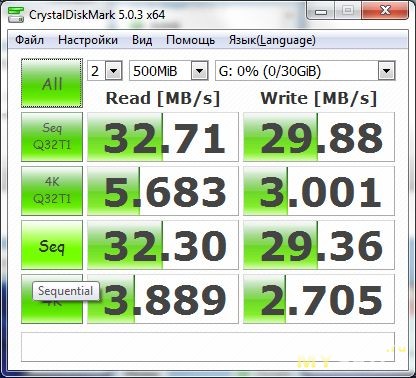416x378 pixels.
Task: Minimize the CrystalDiskMark window
Action: click(x=321, y=12)
